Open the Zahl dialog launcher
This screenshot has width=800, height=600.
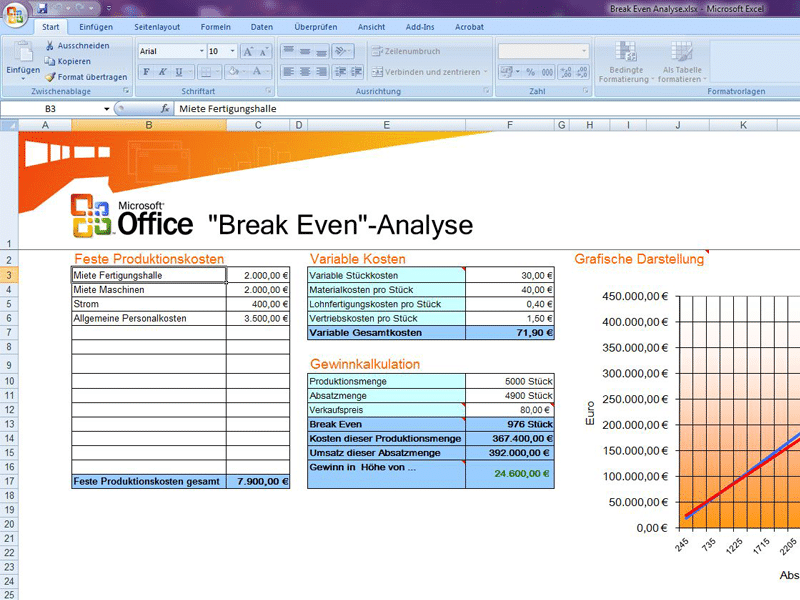[x=586, y=91]
